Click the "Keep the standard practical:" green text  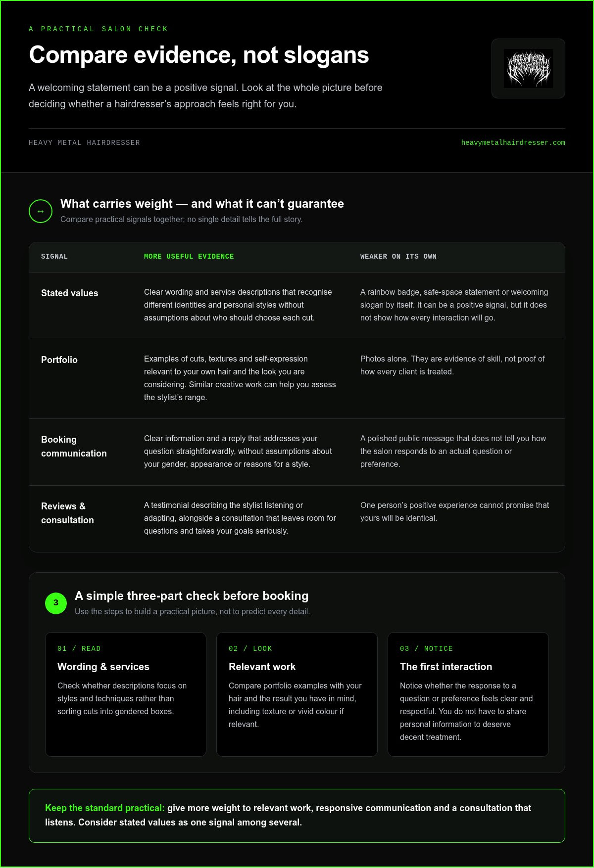click(105, 808)
